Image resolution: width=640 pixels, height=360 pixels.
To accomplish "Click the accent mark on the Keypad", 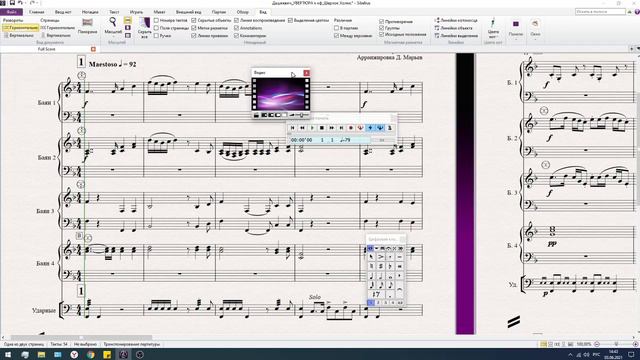I will coord(380,257).
